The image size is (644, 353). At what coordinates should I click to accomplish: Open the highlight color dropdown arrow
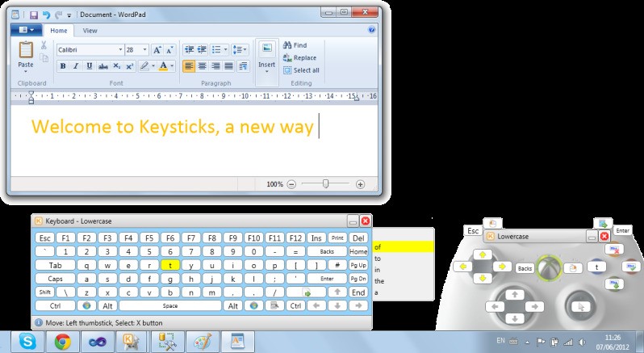point(153,66)
